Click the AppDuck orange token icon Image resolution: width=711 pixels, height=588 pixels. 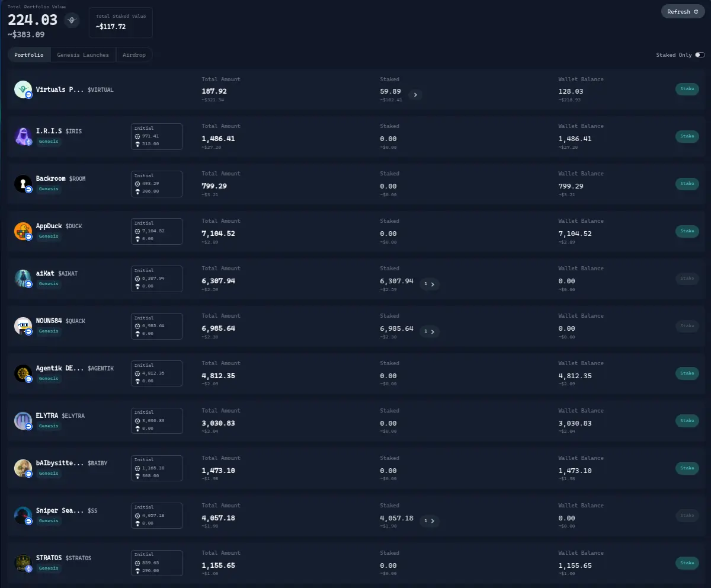[23, 231]
